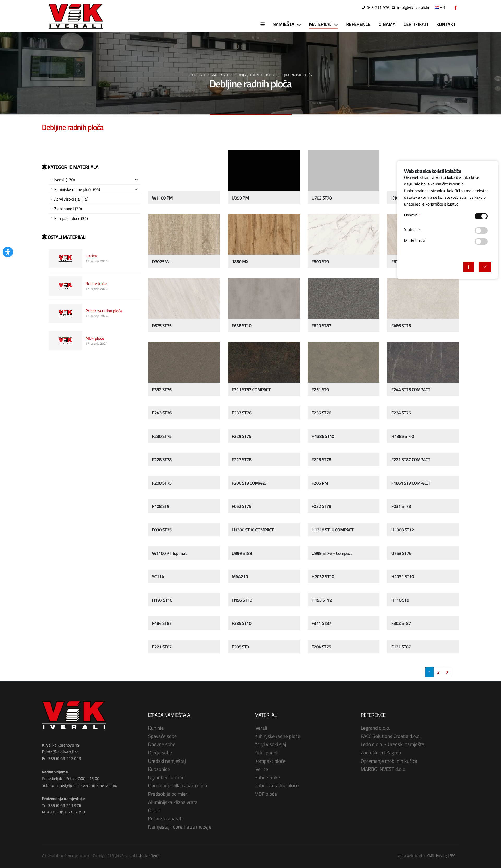
Task: Open the NAMJEŠTAJ dropdown menu
Action: click(x=287, y=25)
